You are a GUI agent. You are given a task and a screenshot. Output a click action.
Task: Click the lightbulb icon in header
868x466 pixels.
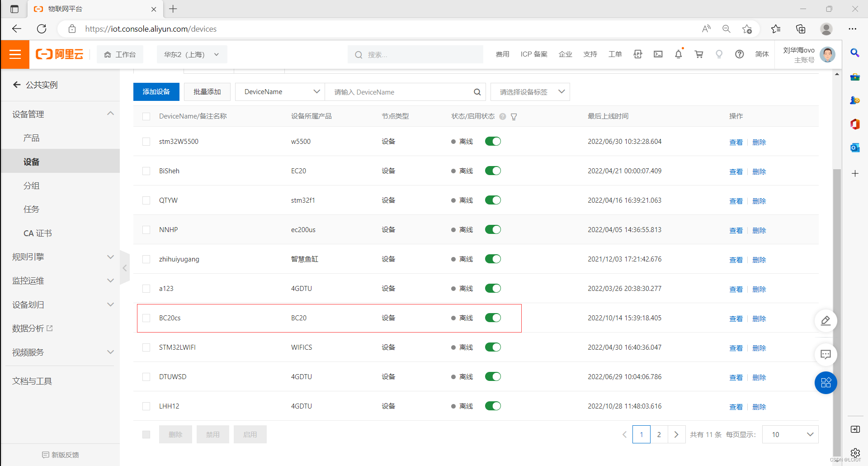[x=719, y=54]
